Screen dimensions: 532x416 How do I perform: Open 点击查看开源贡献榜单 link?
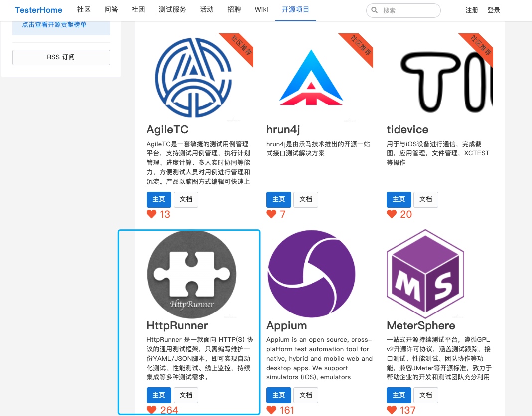(x=54, y=25)
